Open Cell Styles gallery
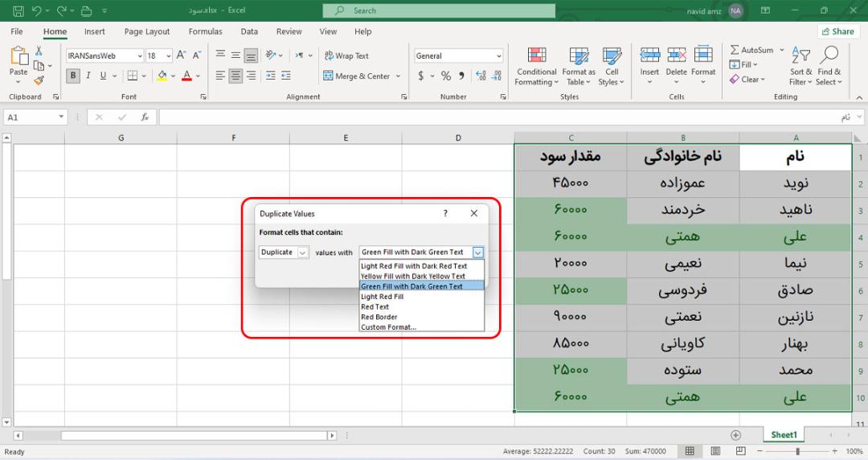Image resolution: width=868 pixels, height=460 pixels. pyautogui.click(x=611, y=67)
